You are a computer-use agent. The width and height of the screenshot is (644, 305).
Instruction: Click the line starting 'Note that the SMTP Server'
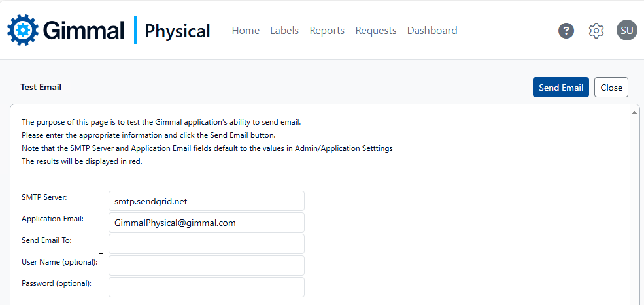207,148
